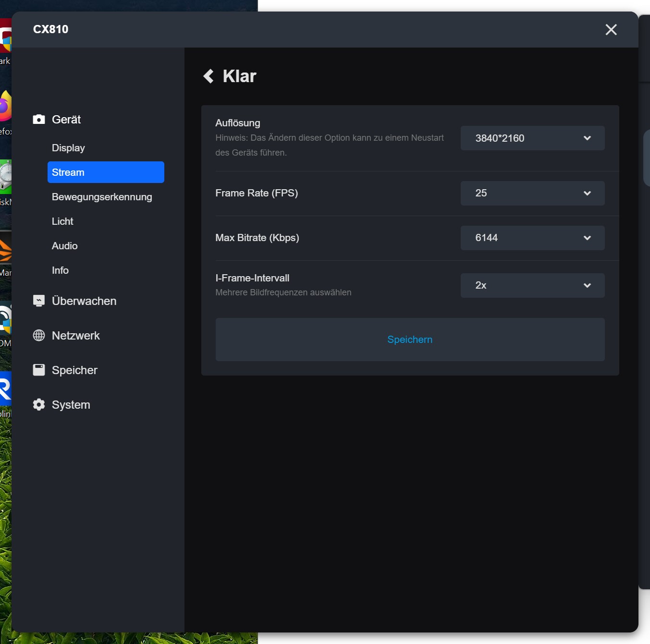Click the globe icon beside Netzwerk

click(39, 335)
